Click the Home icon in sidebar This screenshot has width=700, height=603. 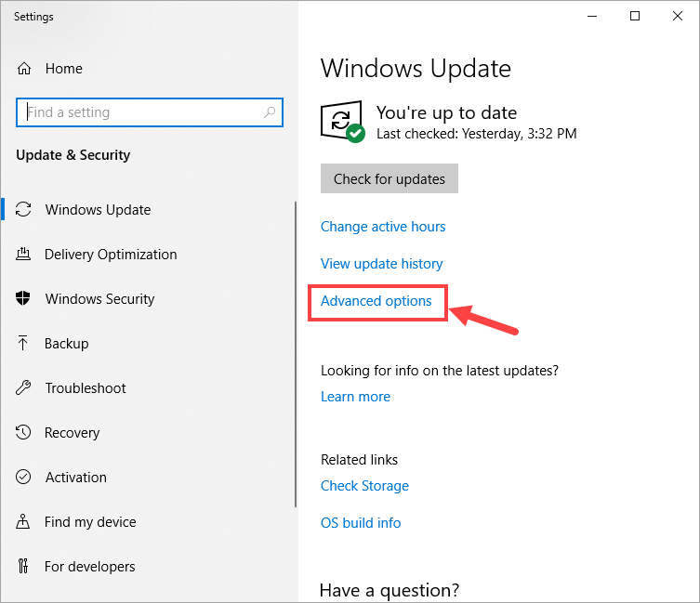(25, 69)
